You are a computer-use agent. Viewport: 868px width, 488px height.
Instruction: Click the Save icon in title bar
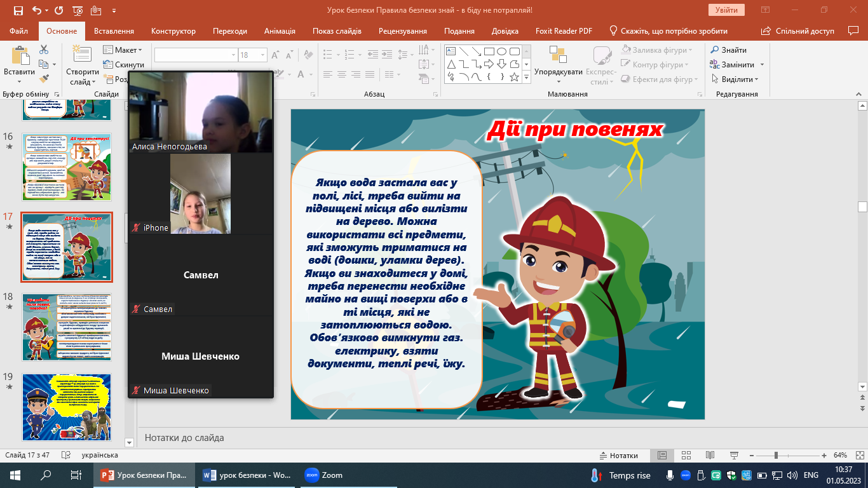[18, 10]
